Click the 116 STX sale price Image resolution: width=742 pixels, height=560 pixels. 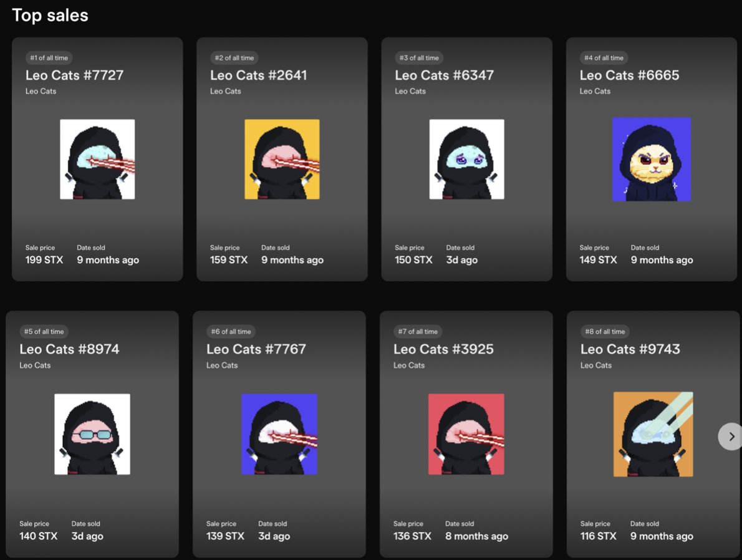pos(599,536)
